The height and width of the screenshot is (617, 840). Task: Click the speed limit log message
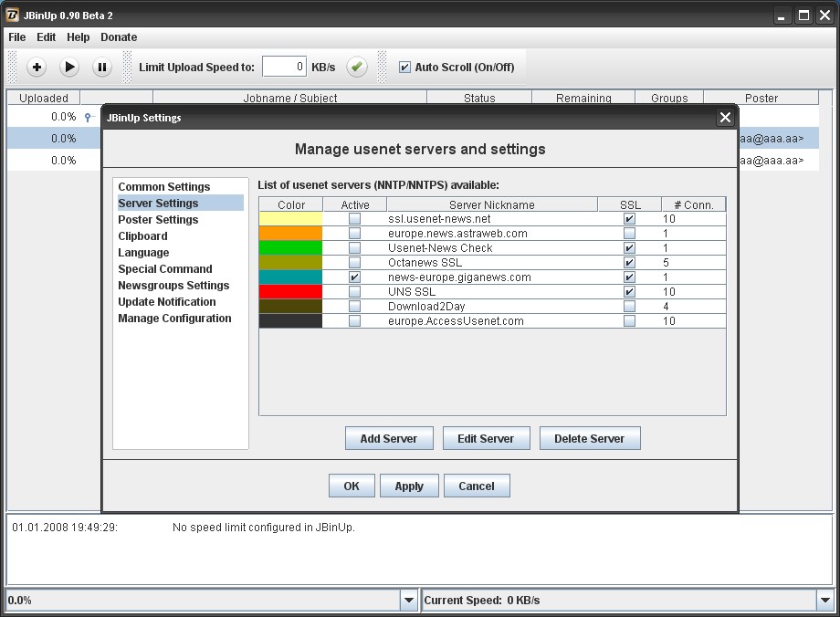(264, 528)
